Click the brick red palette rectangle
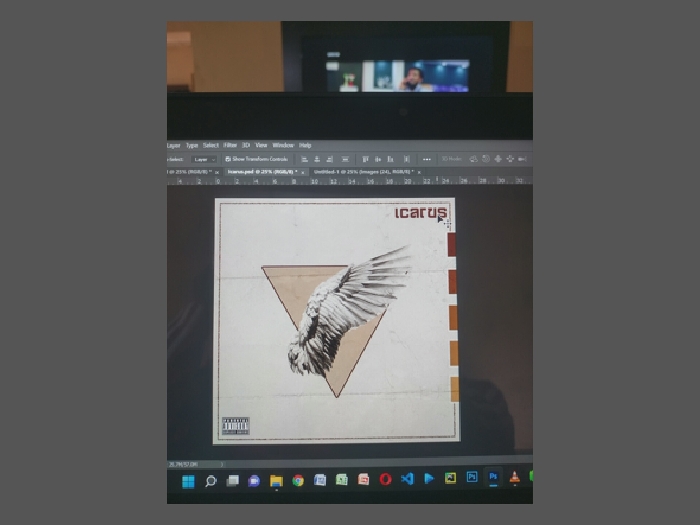 click(453, 281)
